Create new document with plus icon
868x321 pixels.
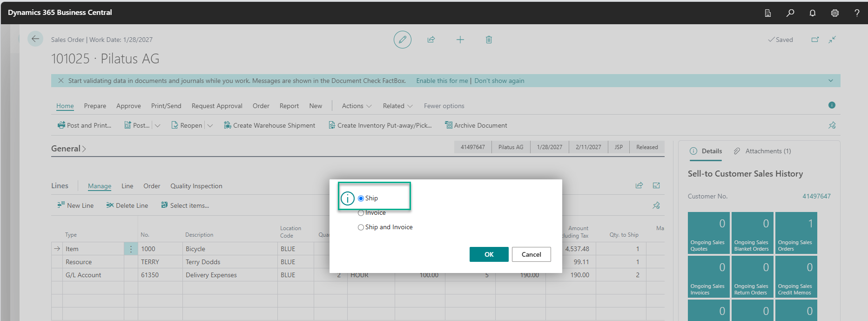click(460, 40)
